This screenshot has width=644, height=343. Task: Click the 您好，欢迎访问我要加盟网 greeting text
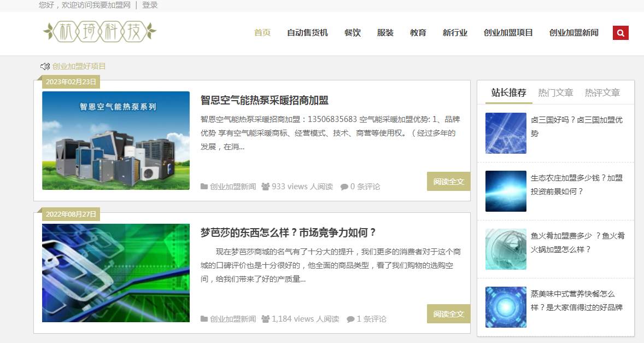pos(85,5)
